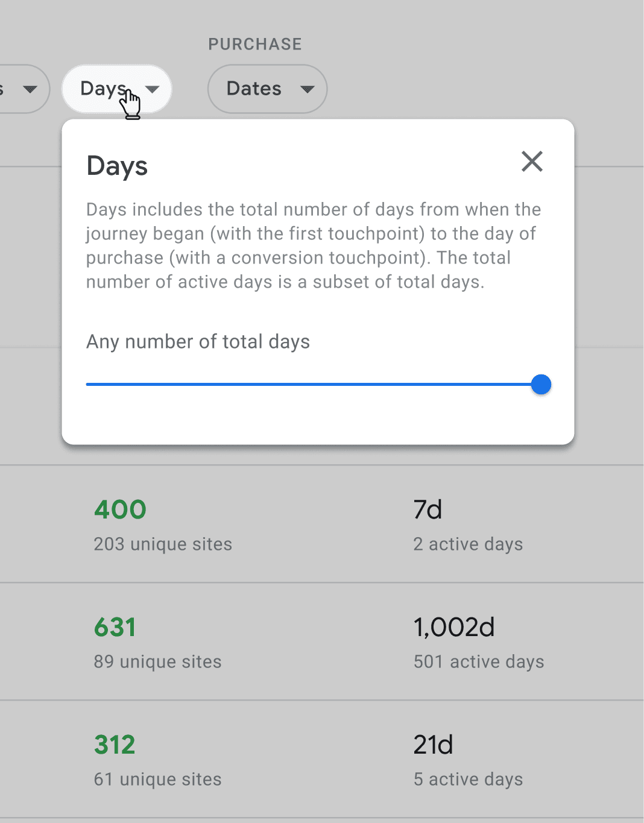
Task: Click the "501 active days" label
Action: (479, 661)
